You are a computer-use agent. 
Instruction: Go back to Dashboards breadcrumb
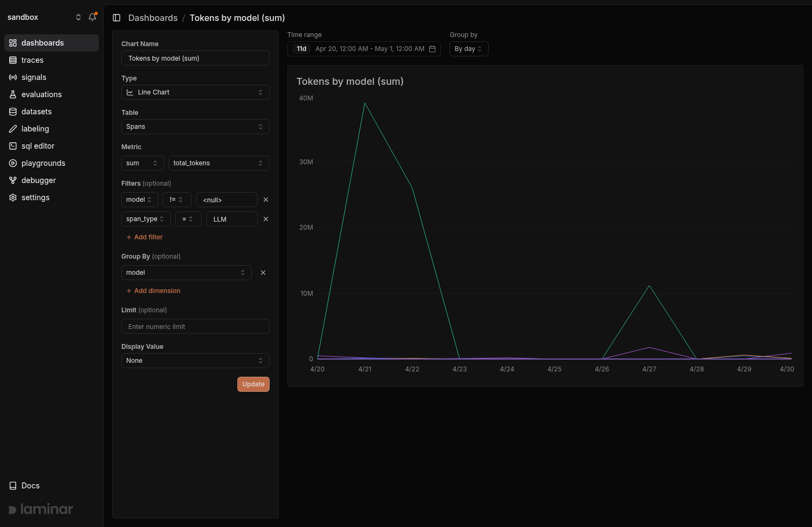pos(153,18)
